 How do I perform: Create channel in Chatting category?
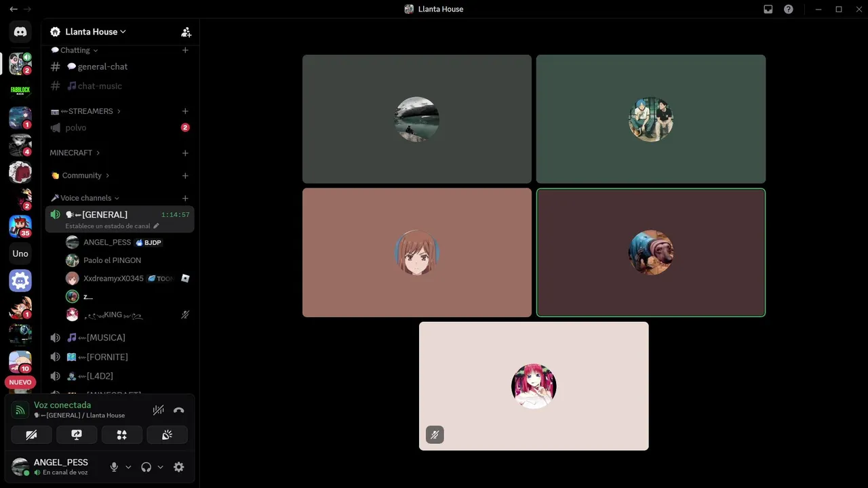pyautogui.click(x=185, y=50)
